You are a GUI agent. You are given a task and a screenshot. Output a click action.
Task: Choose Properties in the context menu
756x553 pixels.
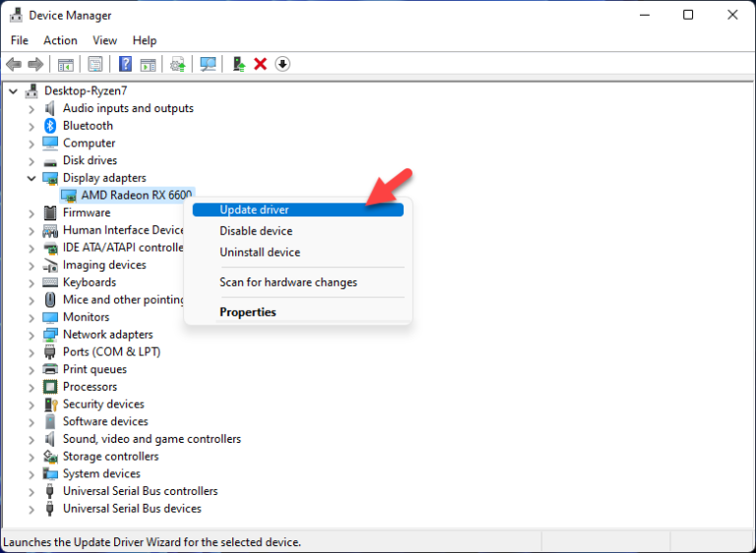pyautogui.click(x=298, y=312)
